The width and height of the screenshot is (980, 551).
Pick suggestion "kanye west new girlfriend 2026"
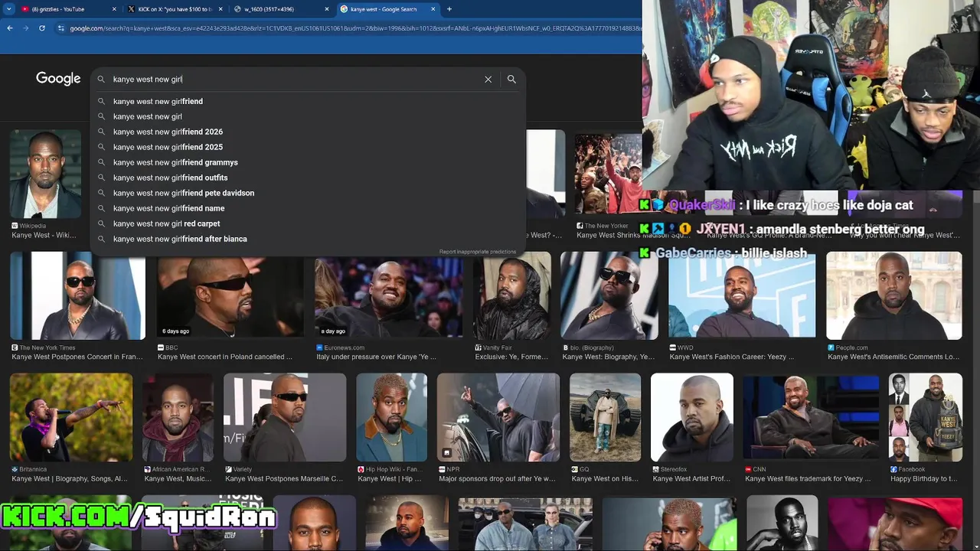pos(168,132)
